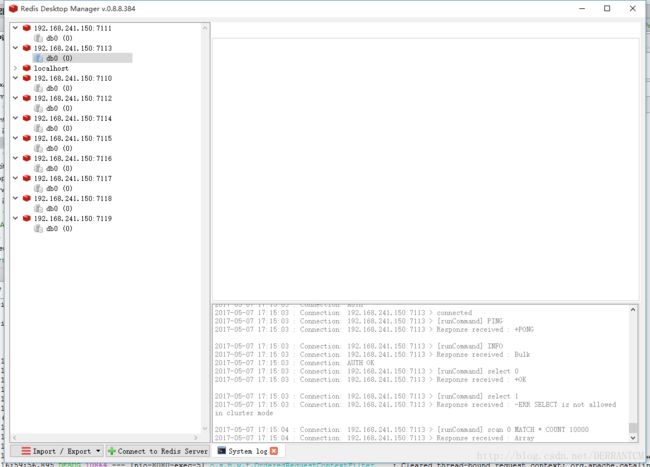Click the db0 database icon under server 7114
Viewport: 650px width, 467px height.
click(x=38, y=128)
